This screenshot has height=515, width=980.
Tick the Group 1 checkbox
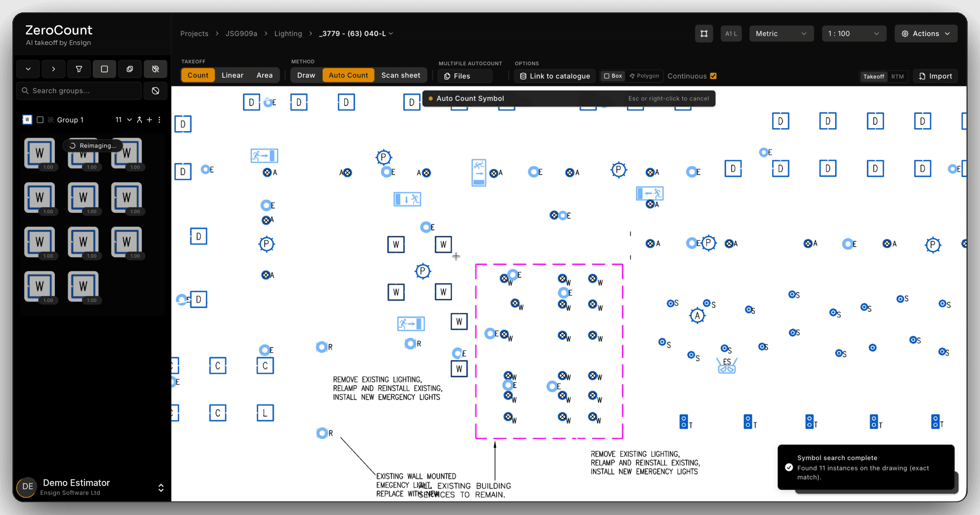(x=40, y=120)
